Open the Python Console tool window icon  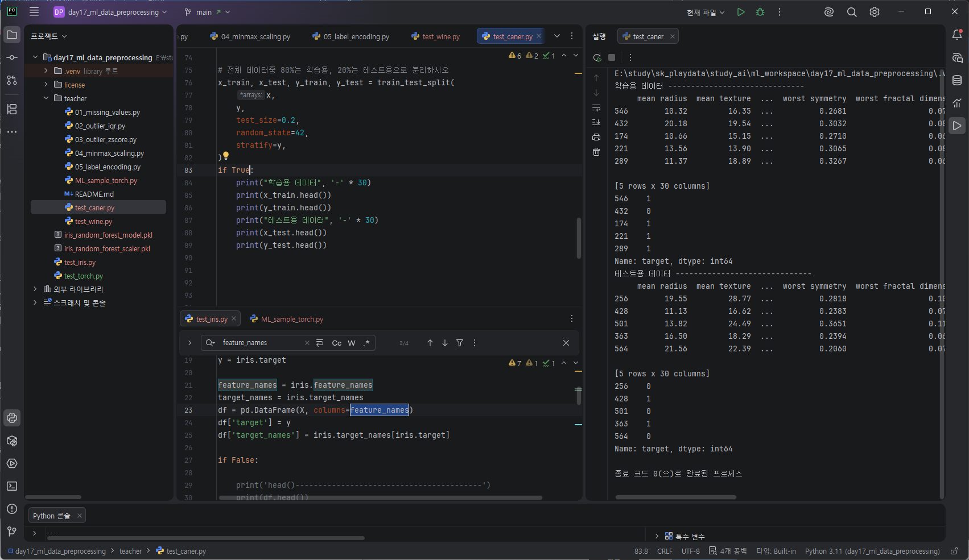pyautogui.click(x=12, y=418)
